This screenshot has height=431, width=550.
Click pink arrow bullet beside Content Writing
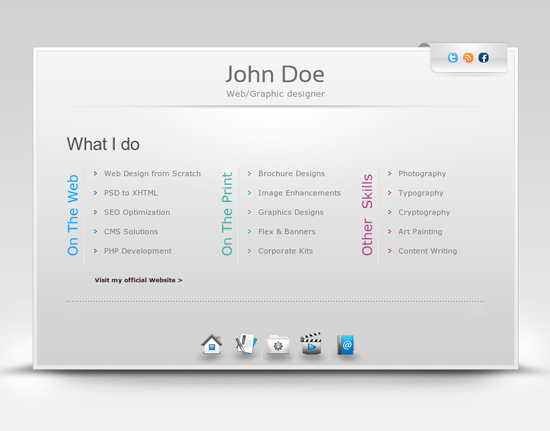[389, 251]
